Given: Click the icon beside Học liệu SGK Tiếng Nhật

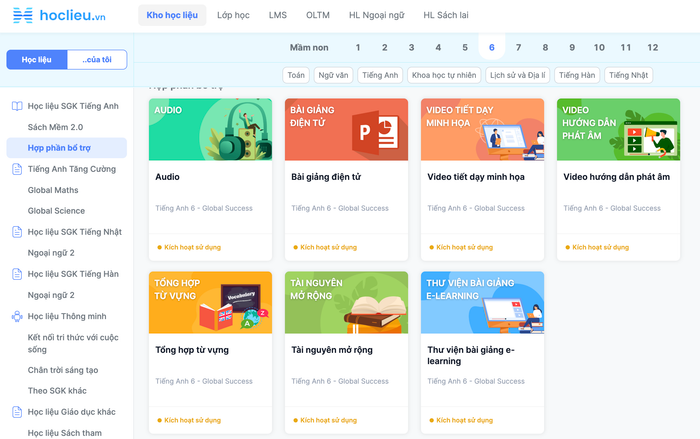Looking at the screenshot, I should [x=17, y=232].
